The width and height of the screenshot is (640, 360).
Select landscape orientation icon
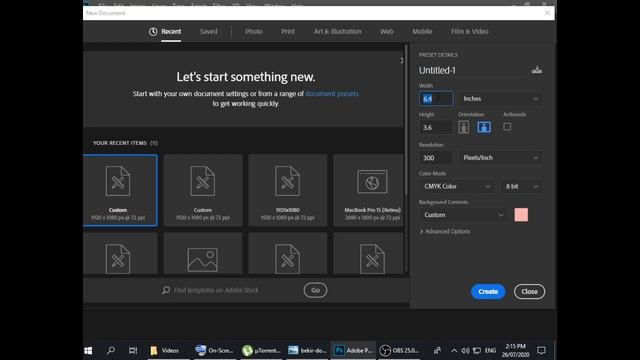tap(484, 127)
